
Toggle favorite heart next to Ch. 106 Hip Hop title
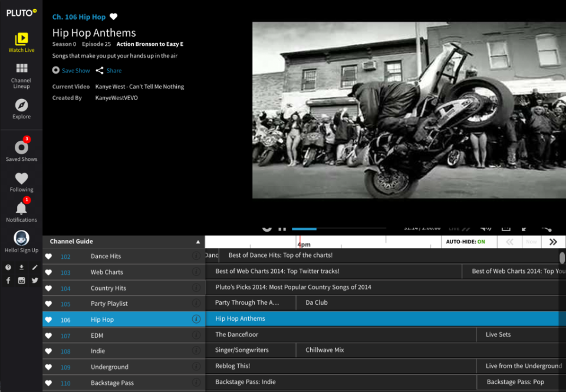tap(113, 17)
